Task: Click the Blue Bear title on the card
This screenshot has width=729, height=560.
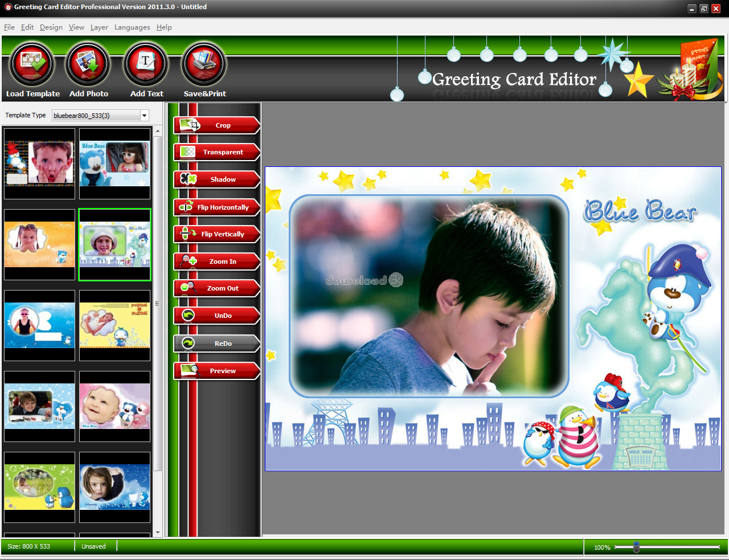Action: tap(640, 211)
